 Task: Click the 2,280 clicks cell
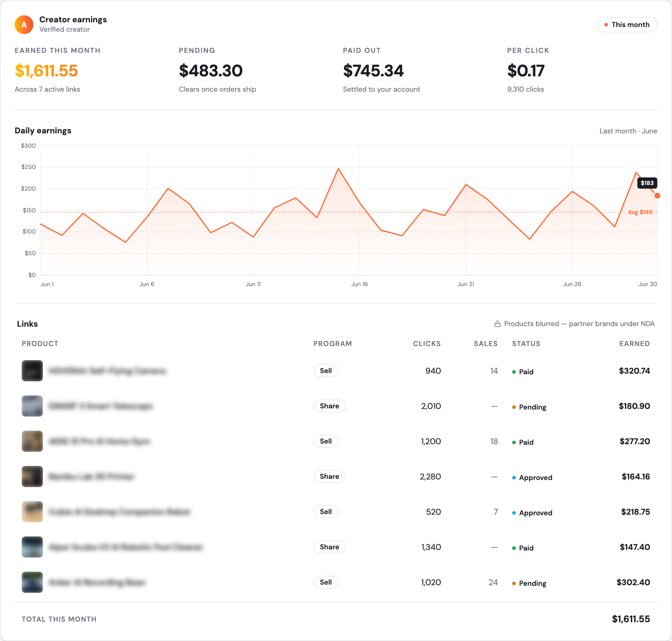[x=430, y=476]
